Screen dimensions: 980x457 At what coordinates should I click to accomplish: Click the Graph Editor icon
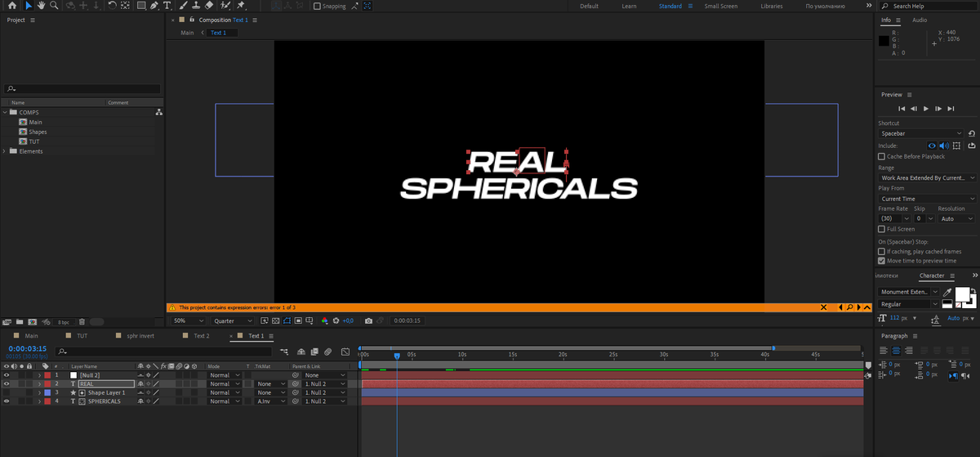click(x=345, y=352)
